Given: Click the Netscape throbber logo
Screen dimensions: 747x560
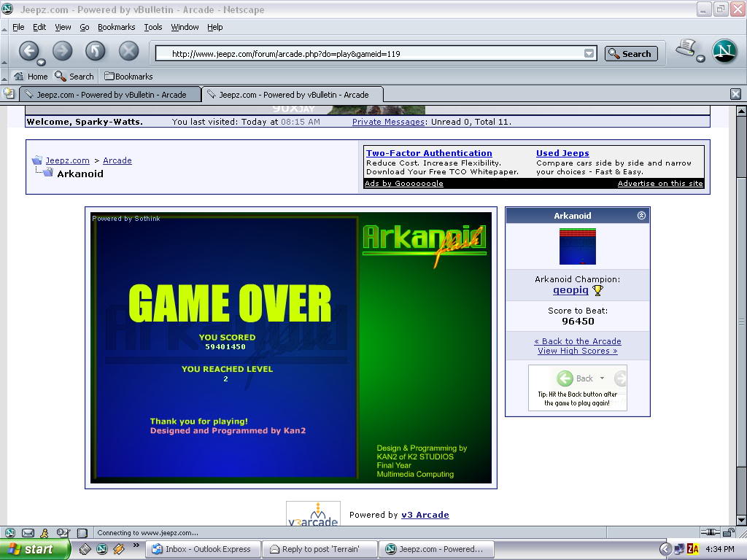Looking at the screenshot, I should pyautogui.click(x=724, y=51).
